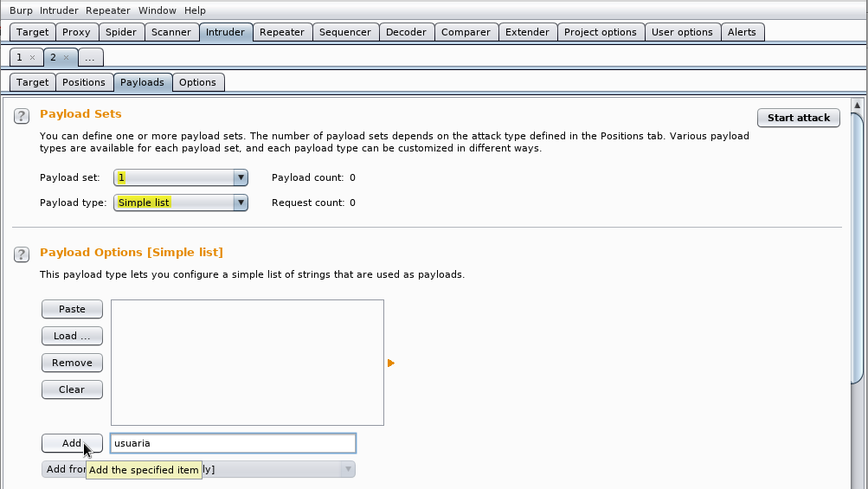The height and width of the screenshot is (489, 868).
Task: Switch to the Positions sub-tab
Action: click(84, 82)
